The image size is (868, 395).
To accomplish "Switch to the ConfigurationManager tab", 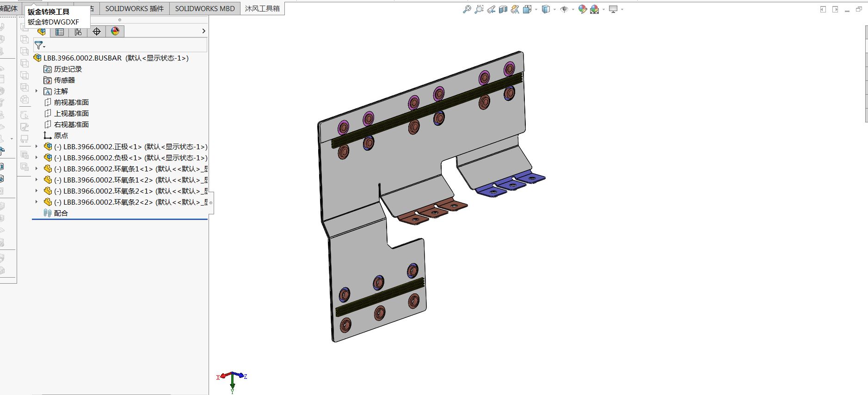I will click(x=78, y=31).
